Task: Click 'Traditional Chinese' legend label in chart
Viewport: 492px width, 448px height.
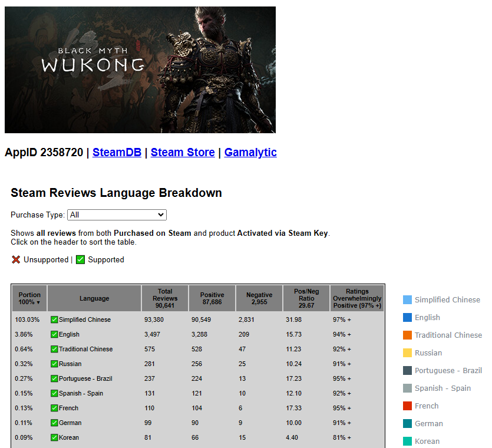Action: point(448,335)
